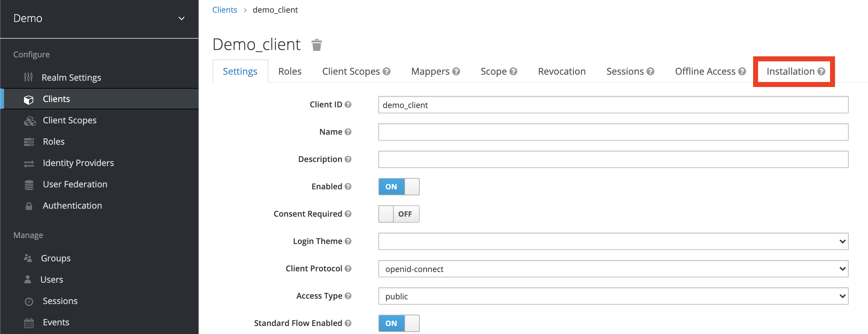Toggle the Enabled switch off

pos(399,187)
